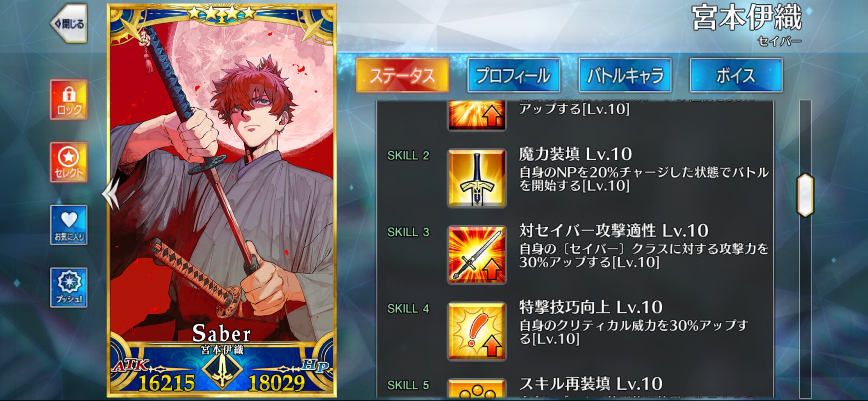Toggle the セレクト star select button

pos(69,162)
